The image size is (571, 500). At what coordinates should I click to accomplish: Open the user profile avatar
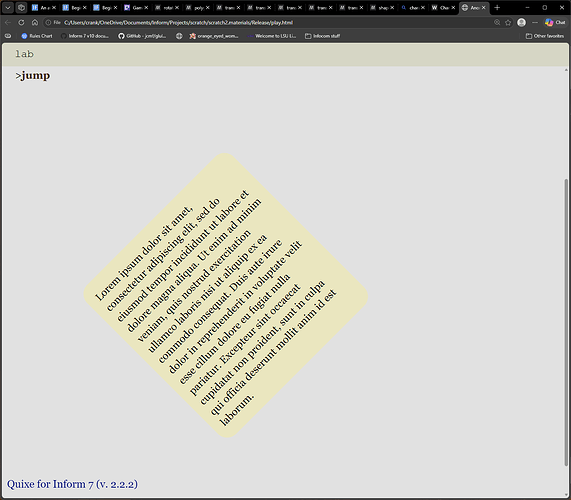coord(521,23)
